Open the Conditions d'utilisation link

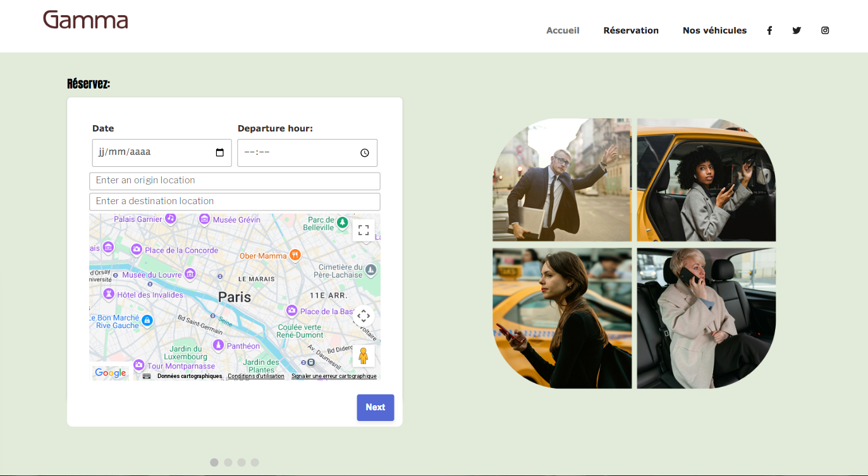click(256, 376)
